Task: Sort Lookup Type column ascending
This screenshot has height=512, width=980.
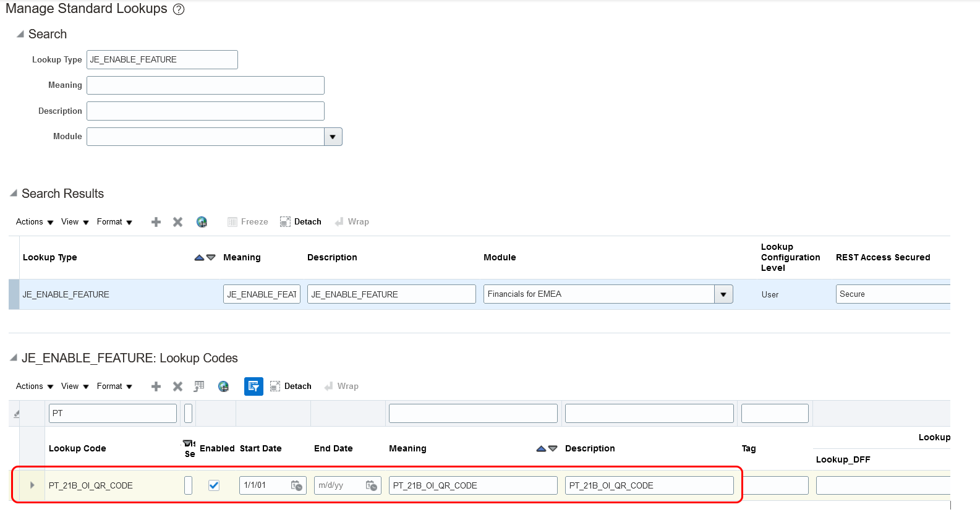Action: (199, 257)
